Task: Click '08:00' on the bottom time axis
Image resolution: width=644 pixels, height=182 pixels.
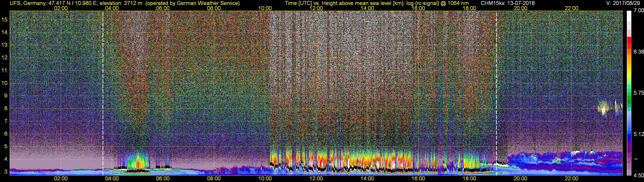Action: tap(214, 179)
